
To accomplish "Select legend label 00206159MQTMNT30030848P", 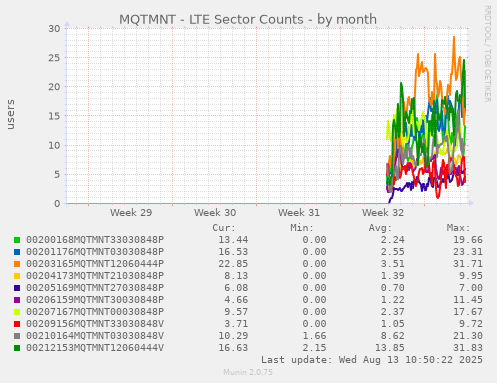I will [x=95, y=300].
